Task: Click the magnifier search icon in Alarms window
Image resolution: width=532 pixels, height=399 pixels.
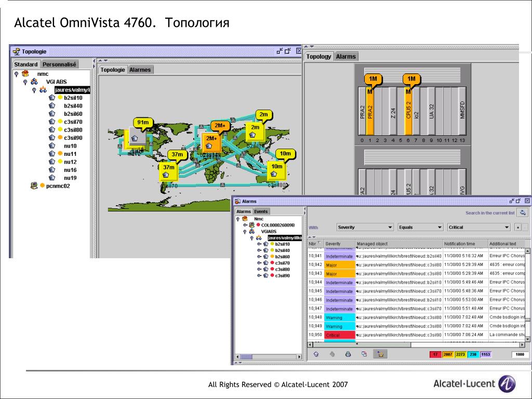Action: point(523,212)
